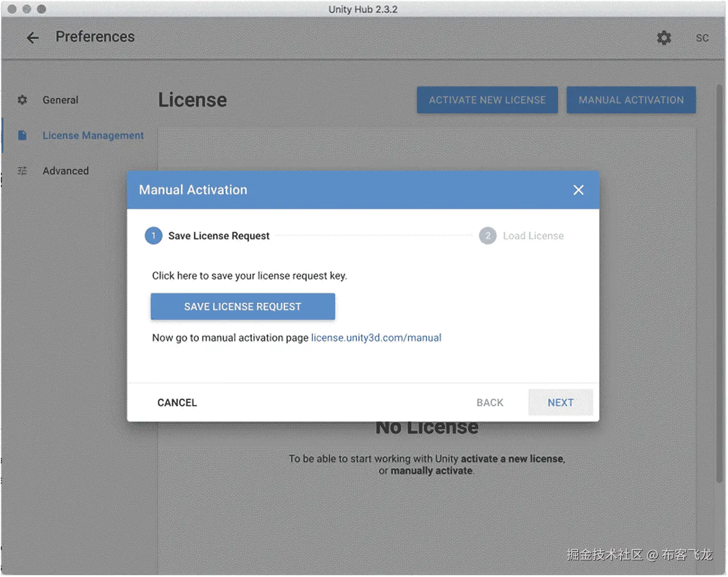The height and width of the screenshot is (577, 728).
Task: Click the Back button in dialog
Action: pos(490,402)
